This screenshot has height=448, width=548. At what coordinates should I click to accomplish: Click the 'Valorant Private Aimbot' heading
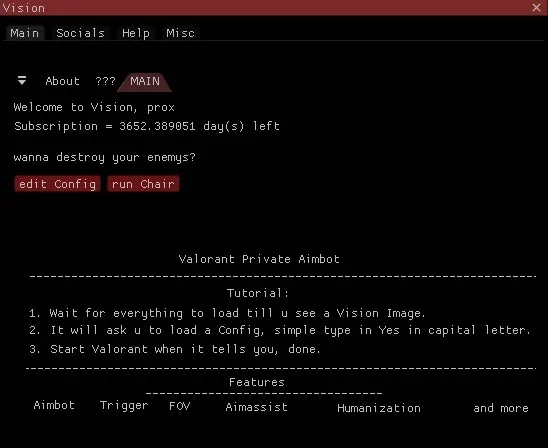coord(259,259)
